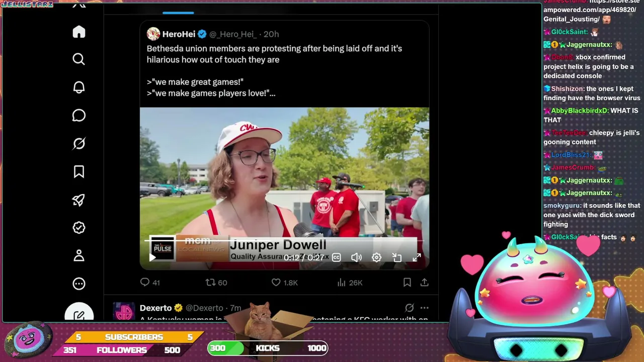This screenshot has height=362, width=644.
Task: Open video settings gear
Action: pyautogui.click(x=376, y=257)
